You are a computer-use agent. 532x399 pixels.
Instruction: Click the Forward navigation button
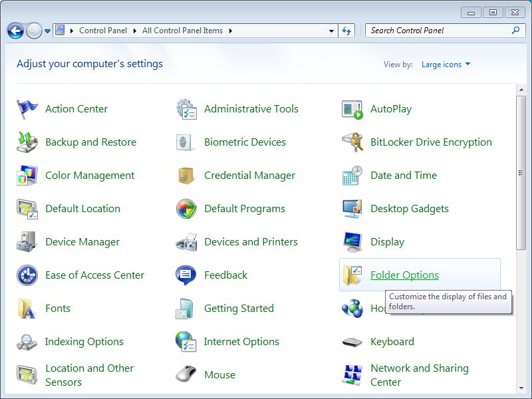34,31
